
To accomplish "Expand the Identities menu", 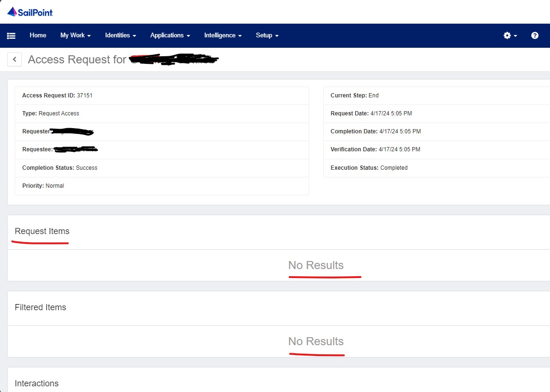I will point(121,35).
